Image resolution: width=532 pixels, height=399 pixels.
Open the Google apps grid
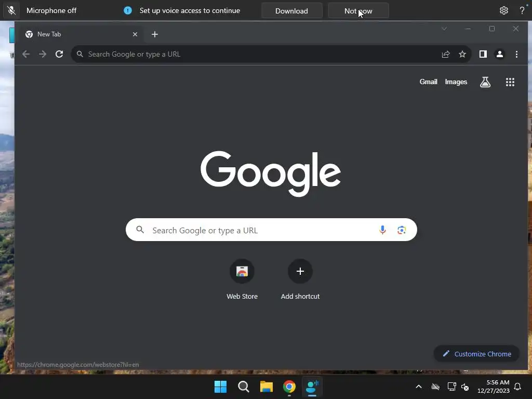click(x=510, y=82)
